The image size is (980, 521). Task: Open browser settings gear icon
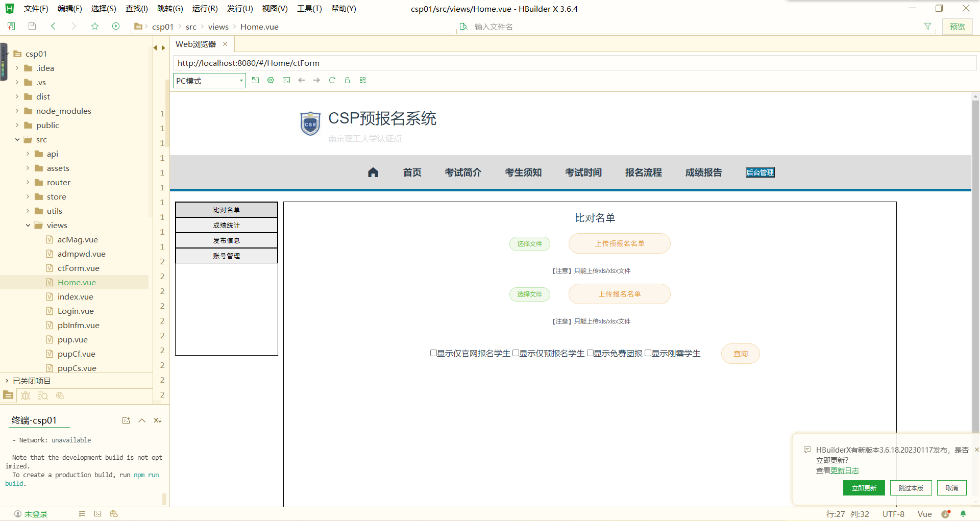(x=271, y=80)
